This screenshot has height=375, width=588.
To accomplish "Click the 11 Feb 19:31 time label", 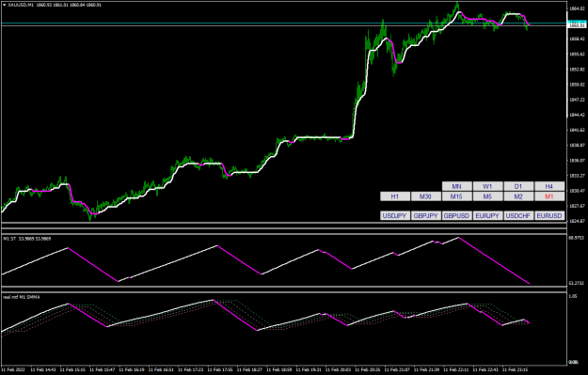I will 309,369.
